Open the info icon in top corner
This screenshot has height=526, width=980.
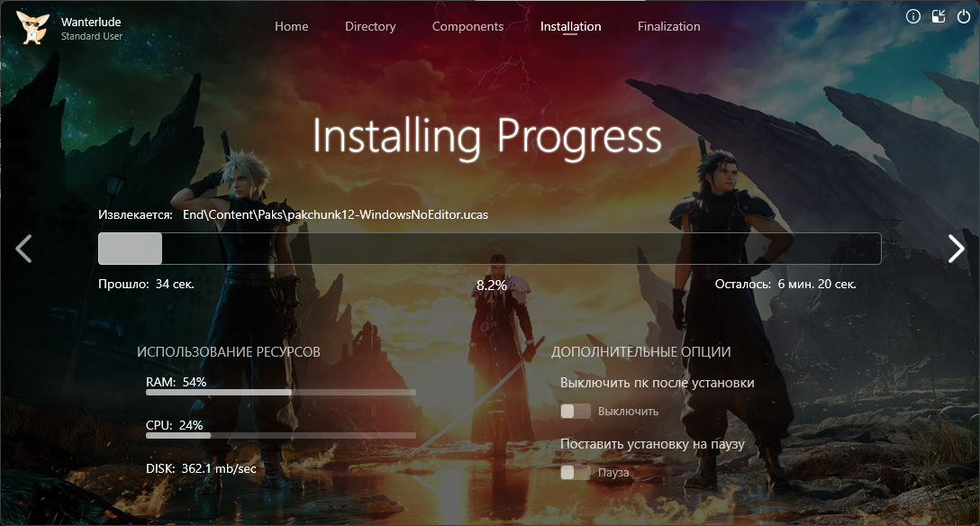tap(912, 16)
